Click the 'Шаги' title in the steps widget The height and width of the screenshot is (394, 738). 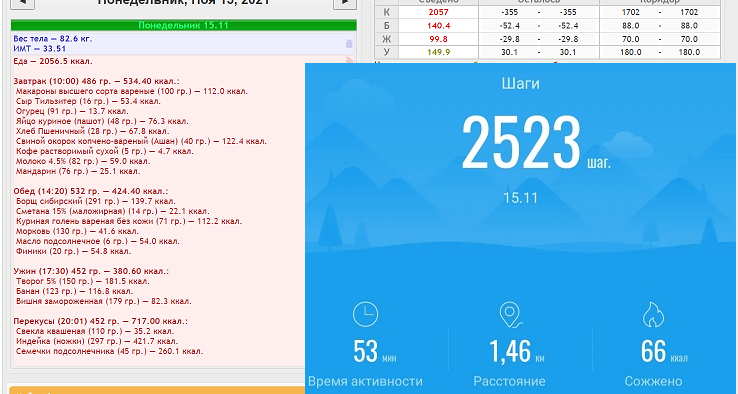point(521,84)
